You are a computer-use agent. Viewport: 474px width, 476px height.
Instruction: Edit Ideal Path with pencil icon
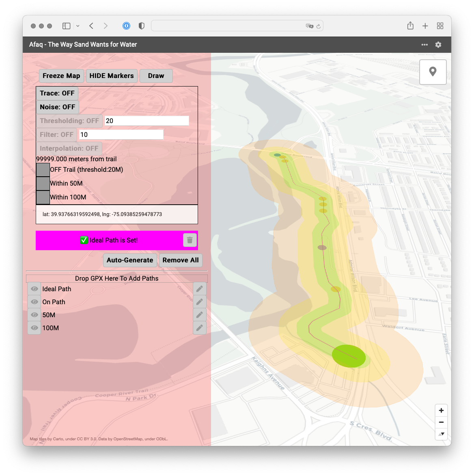point(200,289)
